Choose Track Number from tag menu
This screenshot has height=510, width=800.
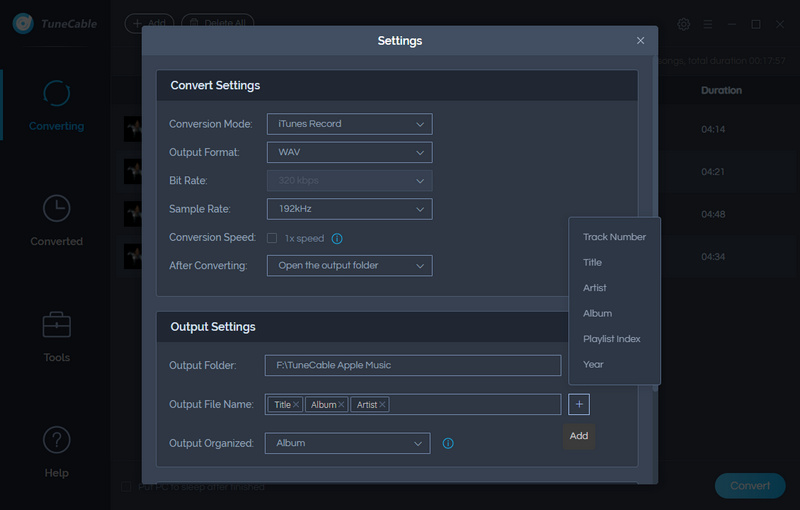(614, 237)
